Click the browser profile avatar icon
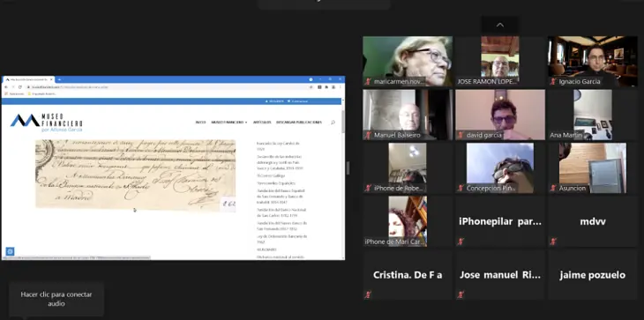Viewport: 644px width, 320px height. pos(333,87)
